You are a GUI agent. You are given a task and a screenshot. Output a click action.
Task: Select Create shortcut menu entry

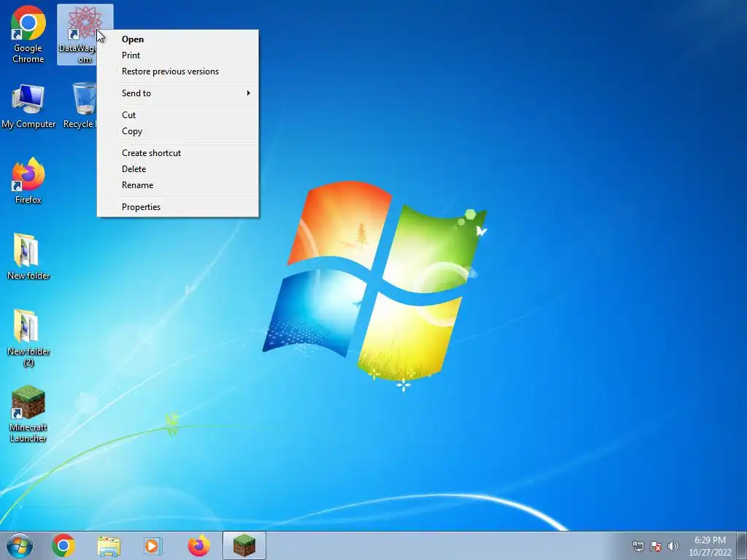tap(178, 153)
